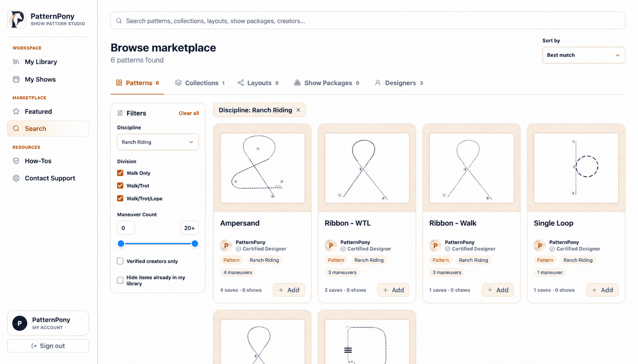Click Ampersand card's designer avatar
The width and height of the screenshot is (638, 364).
tap(226, 245)
